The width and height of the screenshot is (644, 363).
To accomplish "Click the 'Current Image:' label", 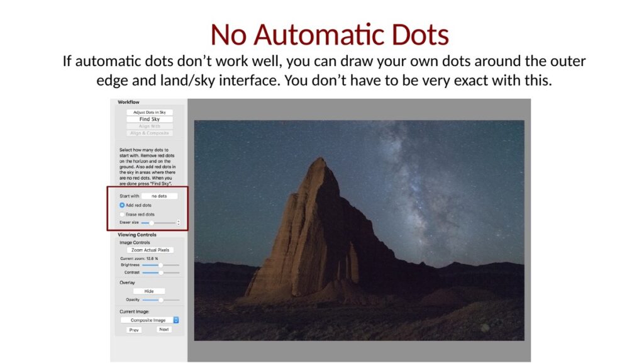I will click(x=135, y=311).
